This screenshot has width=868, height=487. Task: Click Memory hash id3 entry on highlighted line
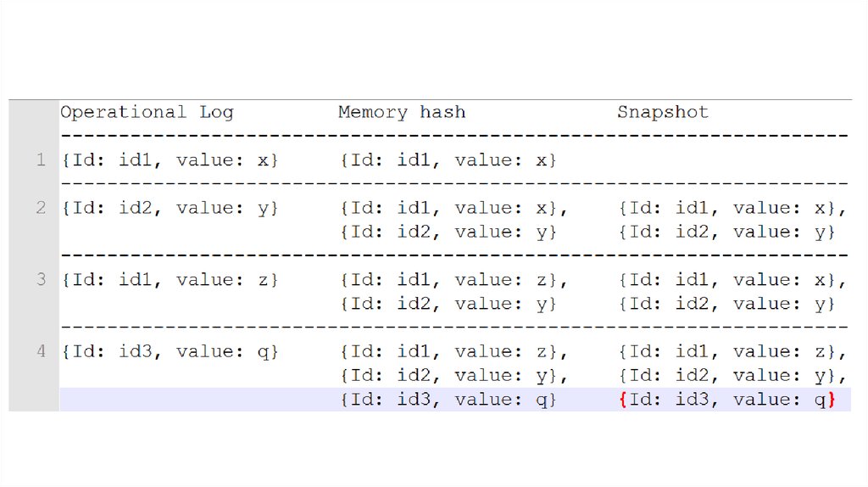[x=448, y=400]
